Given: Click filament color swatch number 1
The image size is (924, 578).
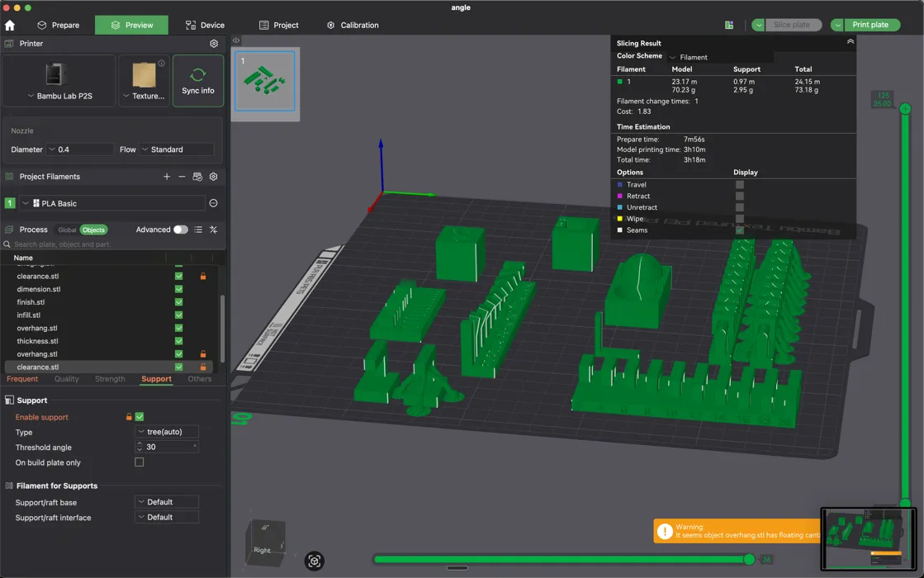Looking at the screenshot, I should tap(9, 203).
